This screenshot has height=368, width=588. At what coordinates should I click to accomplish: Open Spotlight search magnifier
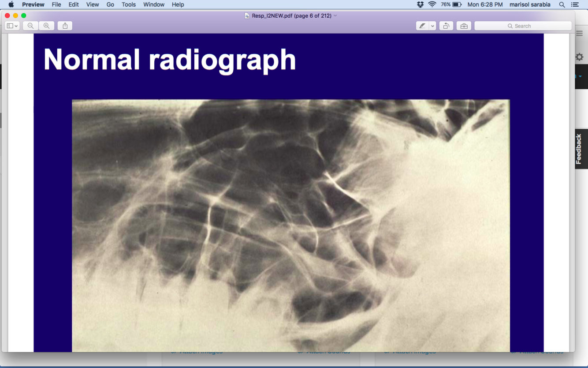562,4
